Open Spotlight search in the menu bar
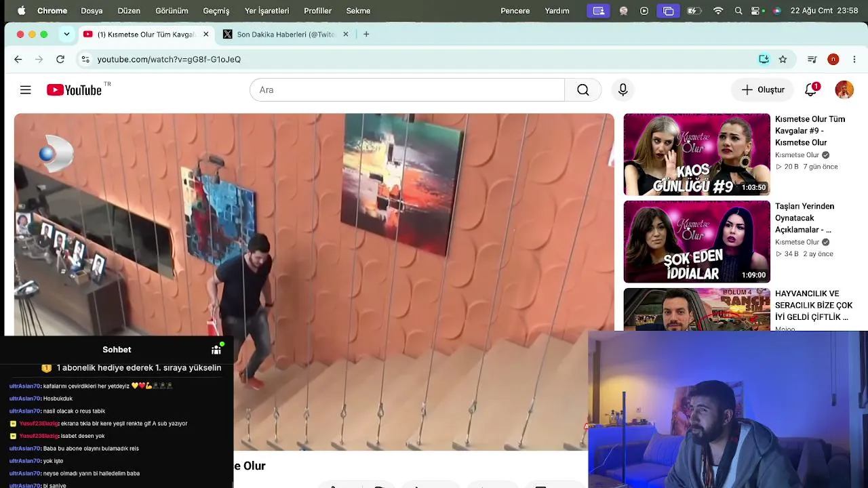This screenshot has height=488, width=868. click(738, 11)
